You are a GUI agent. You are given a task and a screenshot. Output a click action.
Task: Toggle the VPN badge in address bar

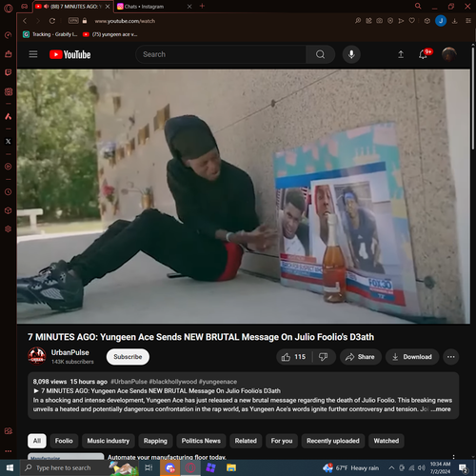[73, 21]
